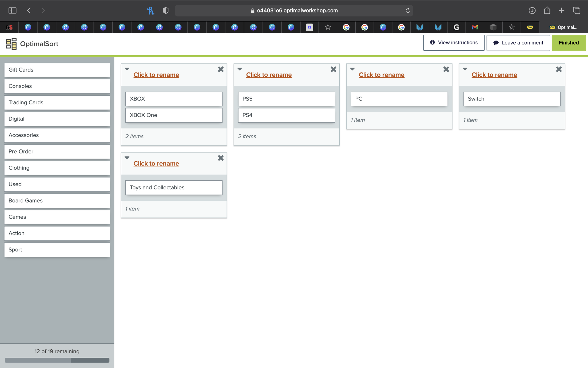Collapse the PC group disclosure triangle
Viewport: 588px width, 368px height.
[x=352, y=69]
